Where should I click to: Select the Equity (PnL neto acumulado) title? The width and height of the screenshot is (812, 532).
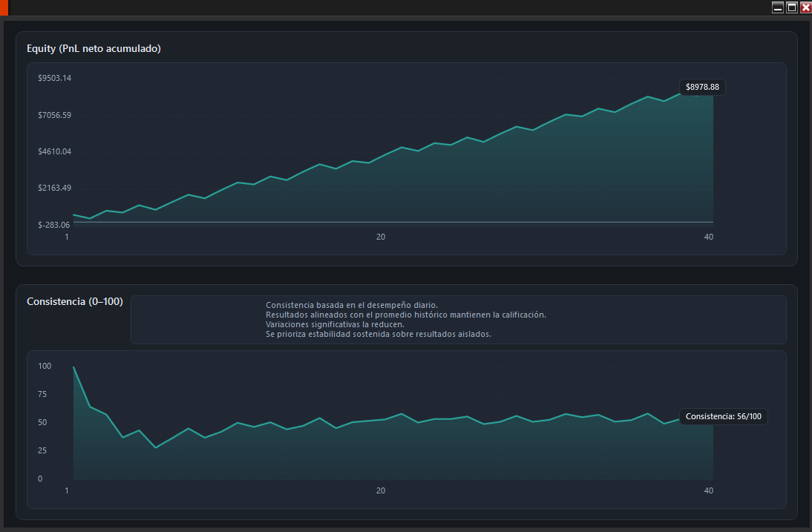(x=94, y=49)
